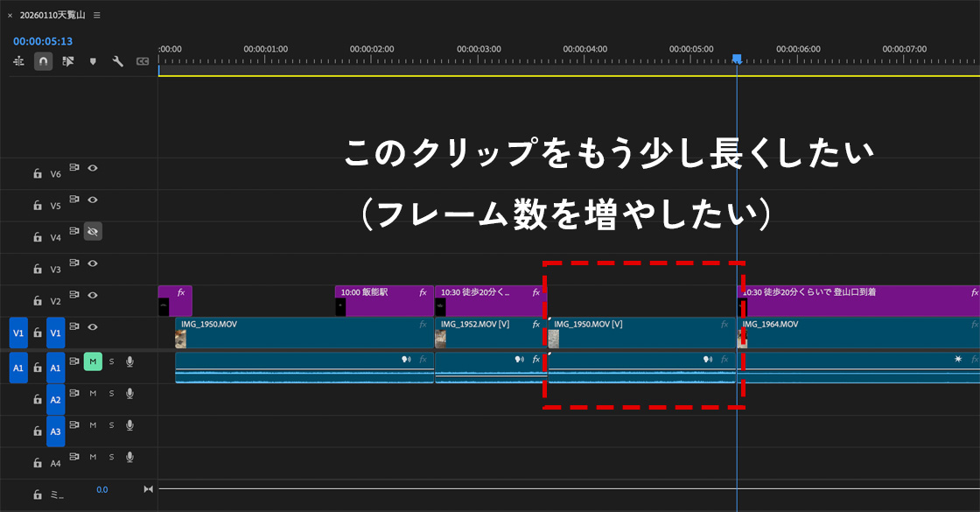Viewport: 980px width, 512px height.
Task: Add a marker with the marker icon
Action: coord(93,61)
